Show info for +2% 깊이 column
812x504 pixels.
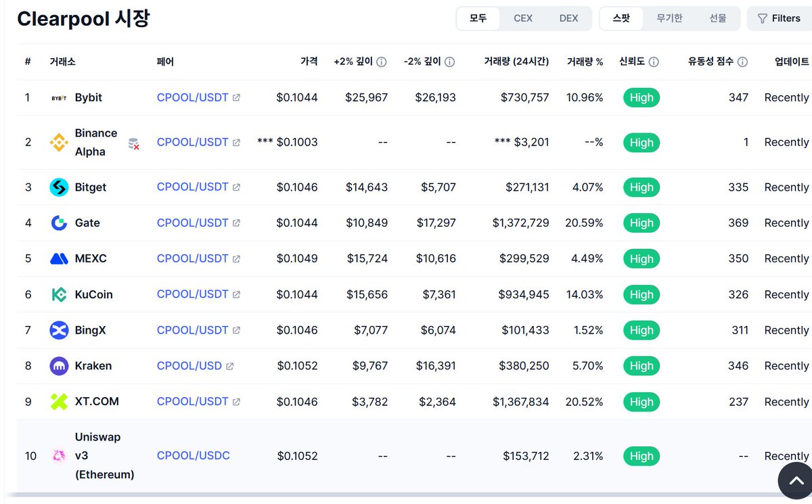click(x=382, y=62)
